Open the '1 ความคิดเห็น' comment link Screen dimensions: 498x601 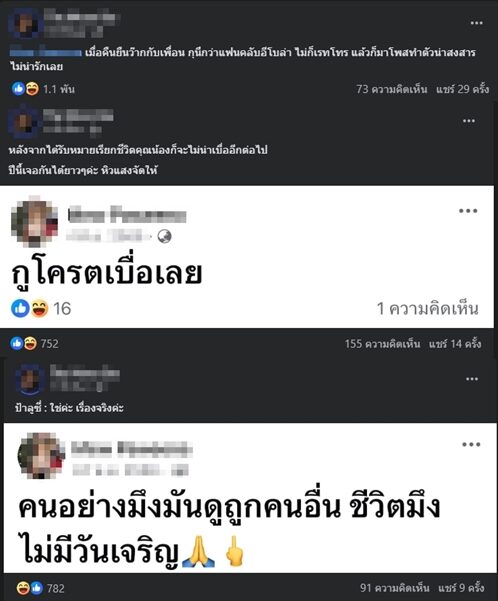click(427, 309)
